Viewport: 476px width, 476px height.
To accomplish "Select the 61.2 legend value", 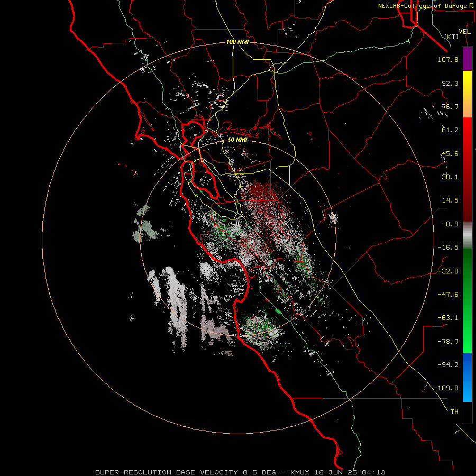I will 450,130.
